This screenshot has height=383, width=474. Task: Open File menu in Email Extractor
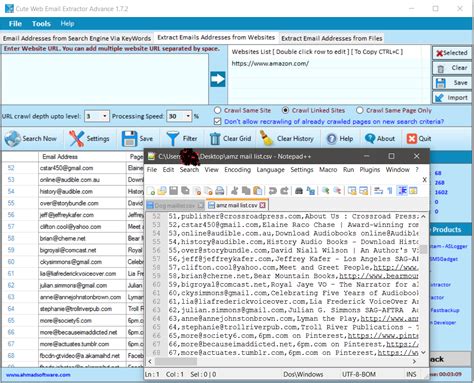pos(15,24)
